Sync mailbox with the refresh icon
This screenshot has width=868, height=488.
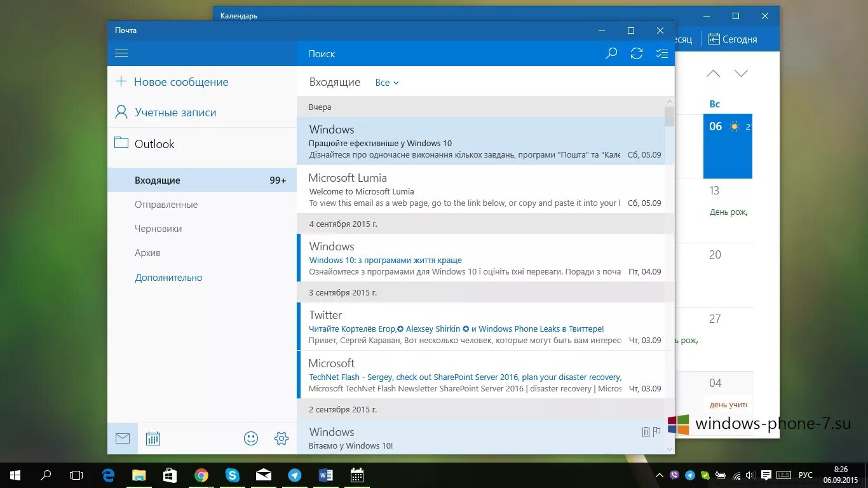coord(637,53)
